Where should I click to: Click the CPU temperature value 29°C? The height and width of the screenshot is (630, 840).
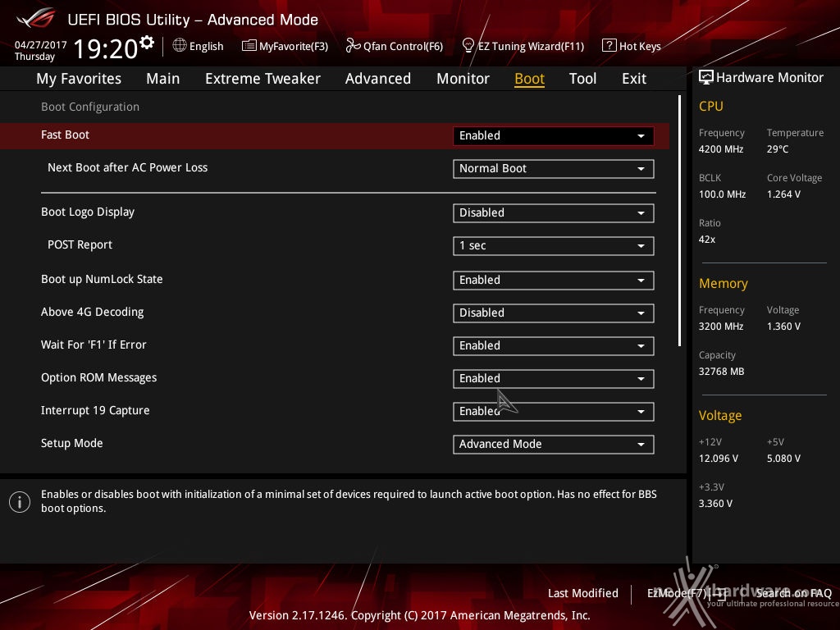coord(778,149)
